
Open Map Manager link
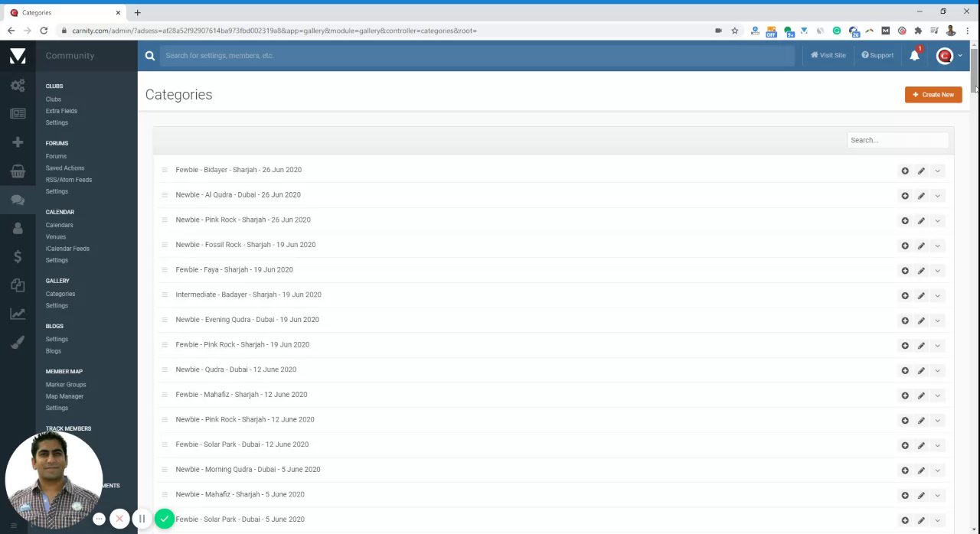tap(64, 396)
